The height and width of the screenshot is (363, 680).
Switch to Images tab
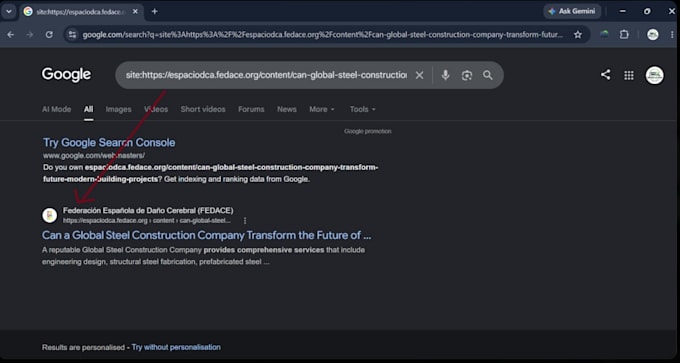pos(118,109)
